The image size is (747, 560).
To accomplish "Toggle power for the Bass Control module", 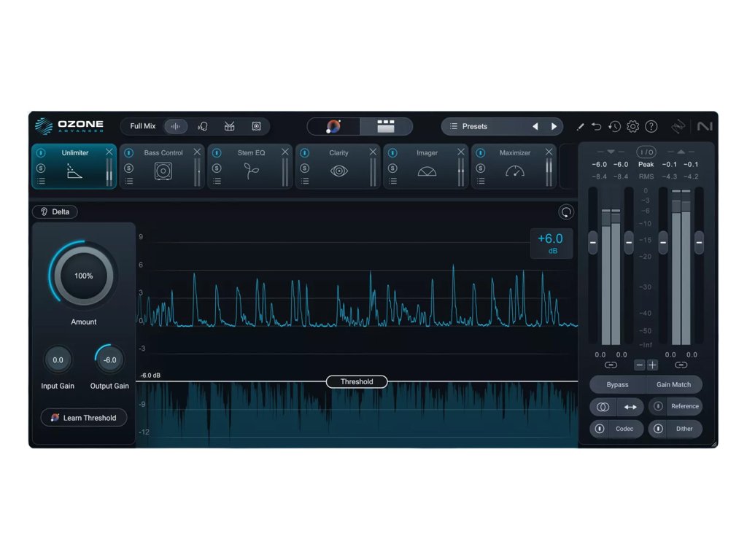I will (129, 153).
